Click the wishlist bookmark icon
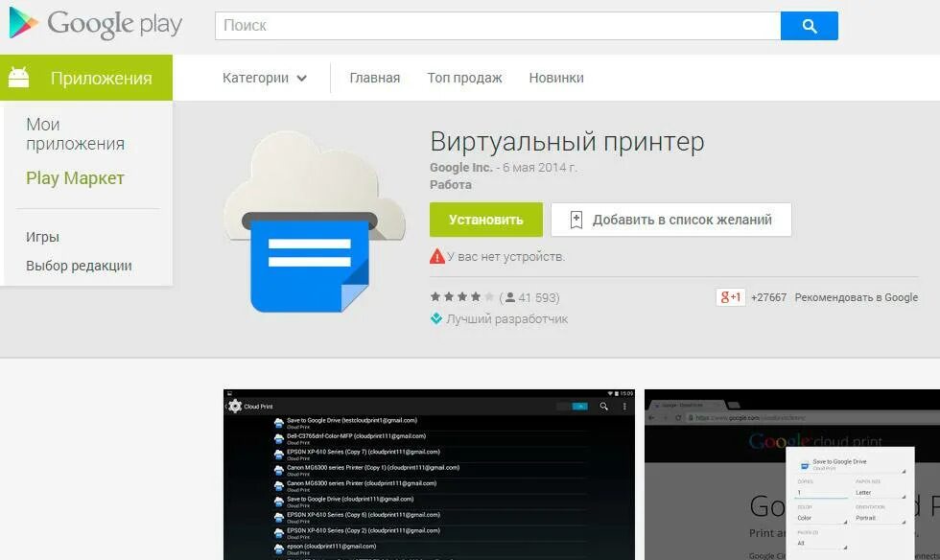The width and height of the screenshot is (940, 560). [576, 220]
